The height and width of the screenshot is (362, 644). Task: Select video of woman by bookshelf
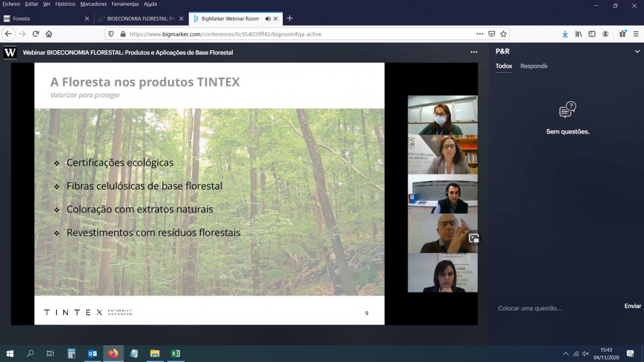coord(442,155)
